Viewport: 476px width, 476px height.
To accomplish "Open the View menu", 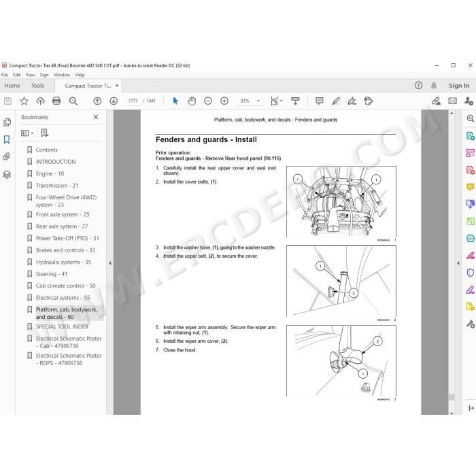I will [x=30, y=75].
